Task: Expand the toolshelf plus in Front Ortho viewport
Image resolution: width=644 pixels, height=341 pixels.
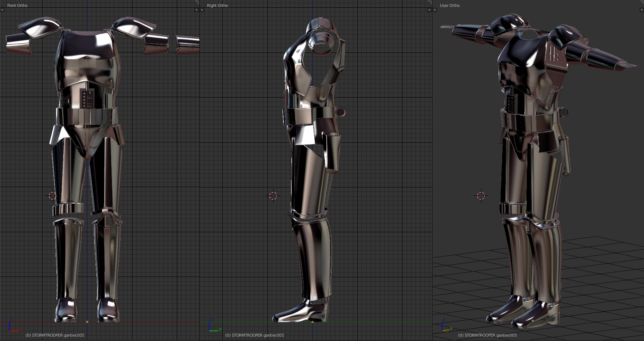Action: tap(2, 10)
